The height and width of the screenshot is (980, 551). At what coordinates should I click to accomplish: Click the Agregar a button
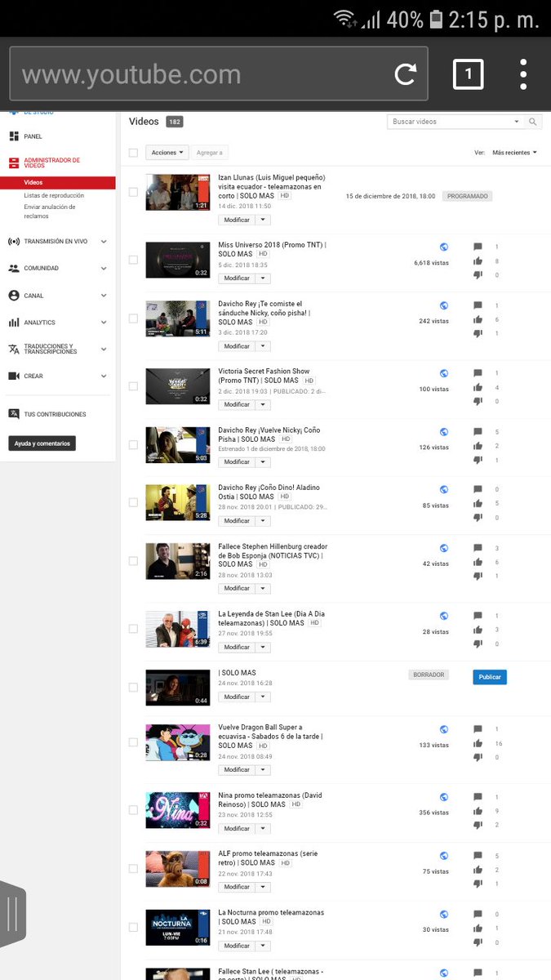pos(209,153)
